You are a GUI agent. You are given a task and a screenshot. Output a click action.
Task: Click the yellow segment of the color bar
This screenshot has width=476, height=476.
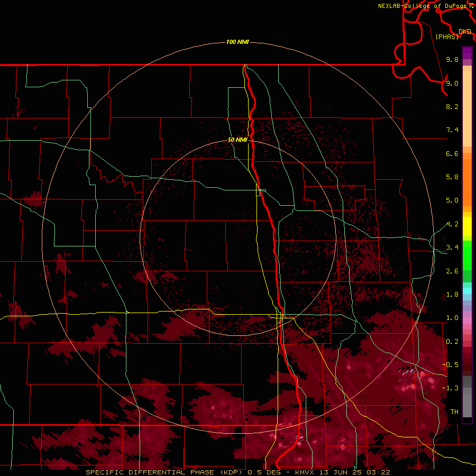tap(467, 226)
